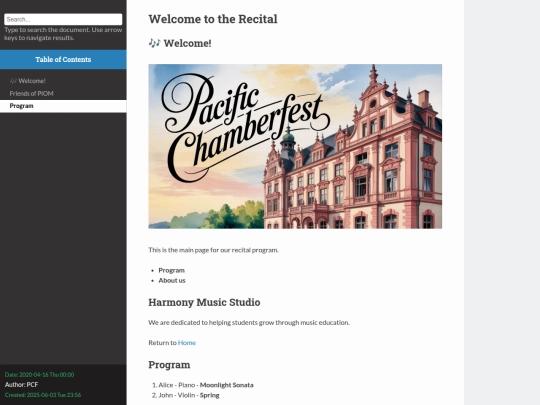Click the Author: PCF footer text

point(21,385)
